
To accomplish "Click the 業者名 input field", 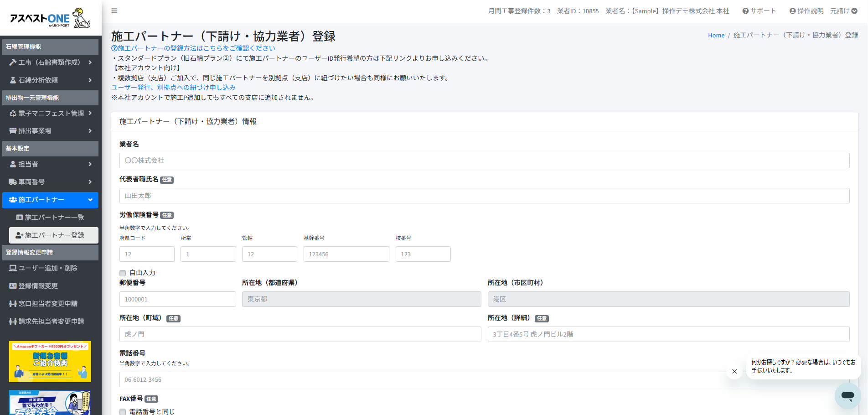I will [x=484, y=161].
